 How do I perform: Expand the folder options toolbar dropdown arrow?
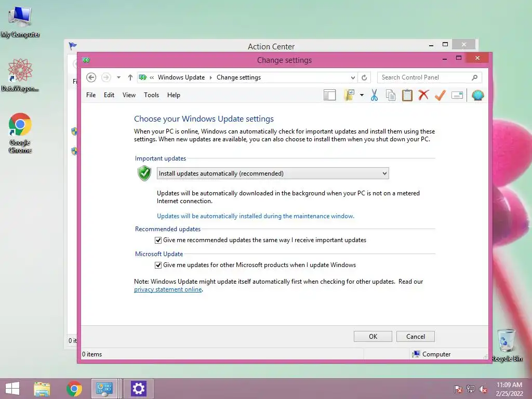pos(362,96)
